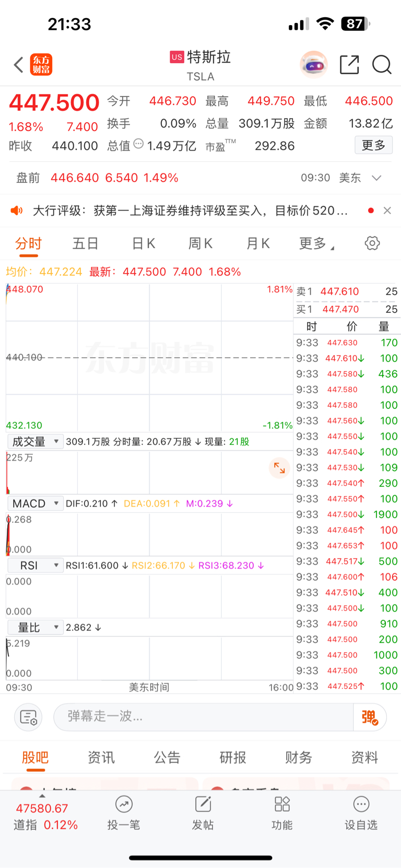Switch to the 财务 tab
This screenshot has width=401, height=868.
299,758
